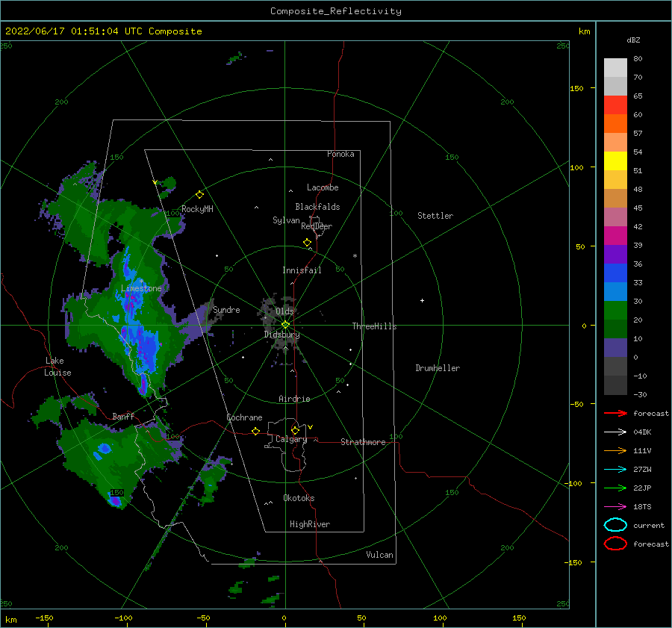Image resolution: width=672 pixels, height=628 pixels.
Task: Click the Stettler city label
Action: (x=435, y=216)
